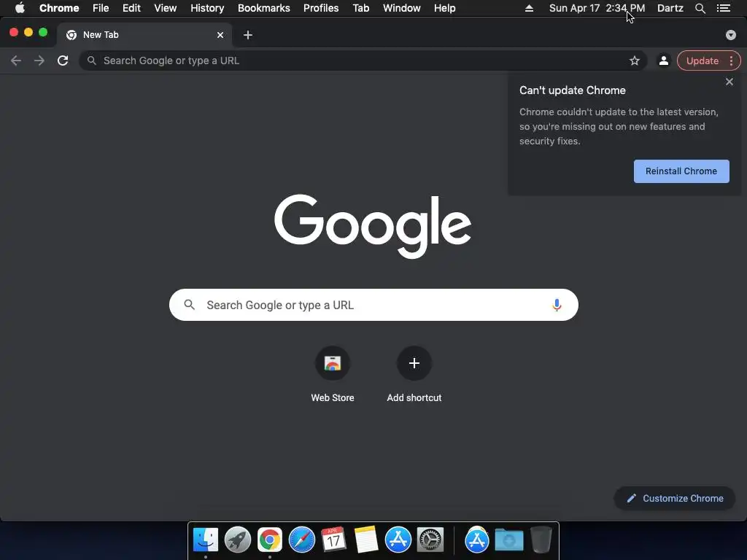Click the eject icon in menu bar

(x=529, y=8)
